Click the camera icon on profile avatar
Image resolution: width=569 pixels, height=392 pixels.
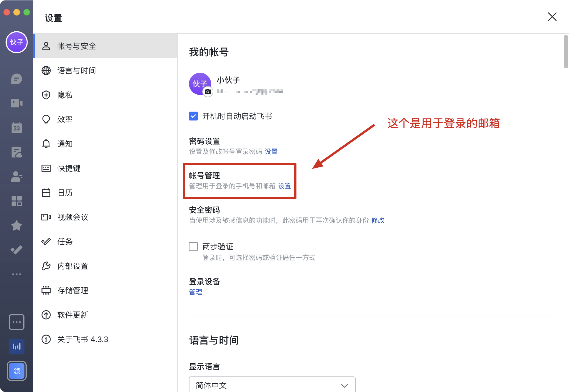tap(208, 92)
